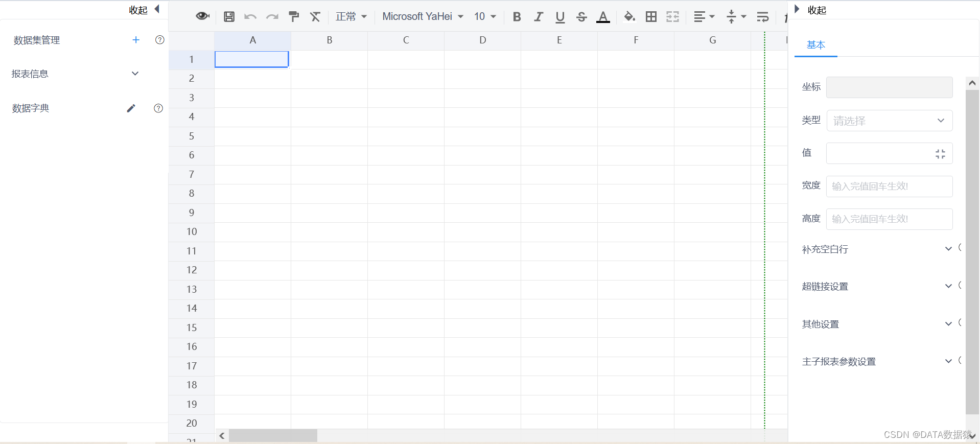Select row 5 header

click(192, 136)
